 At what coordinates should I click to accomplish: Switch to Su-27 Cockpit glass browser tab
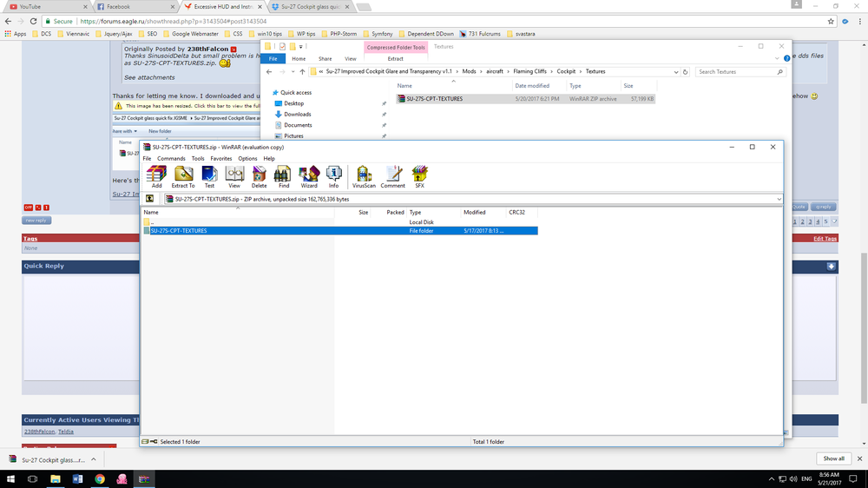click(310, 7)
